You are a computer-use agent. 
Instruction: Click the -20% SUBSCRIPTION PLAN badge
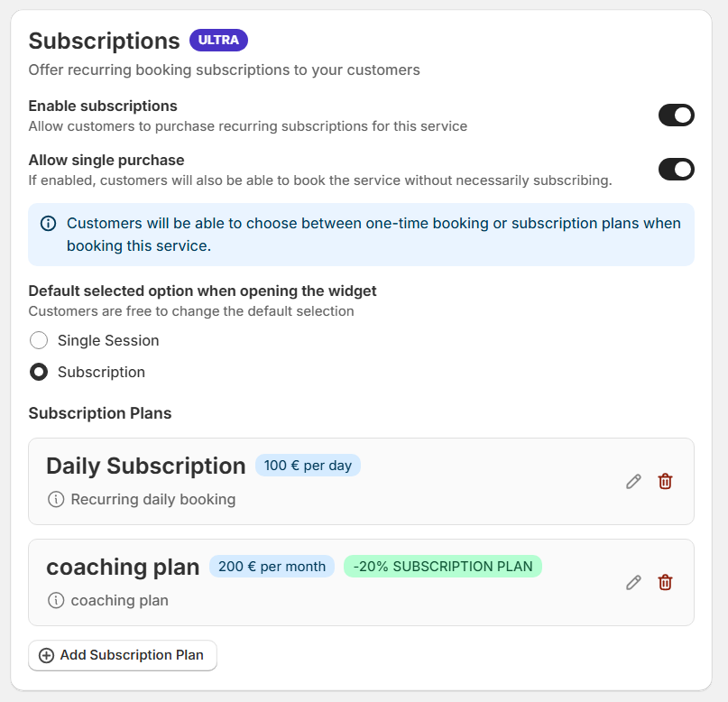pyautogui.click(x=442, y=567)
